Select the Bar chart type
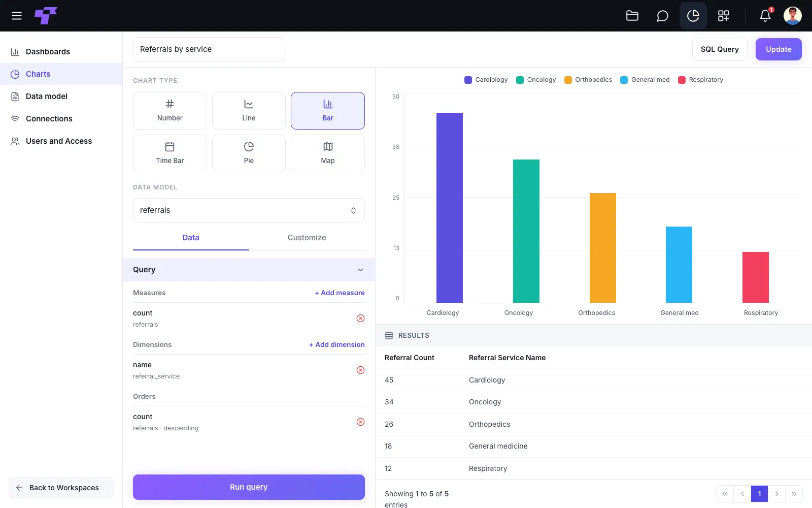812x508 pixels. tap(328, 111)
